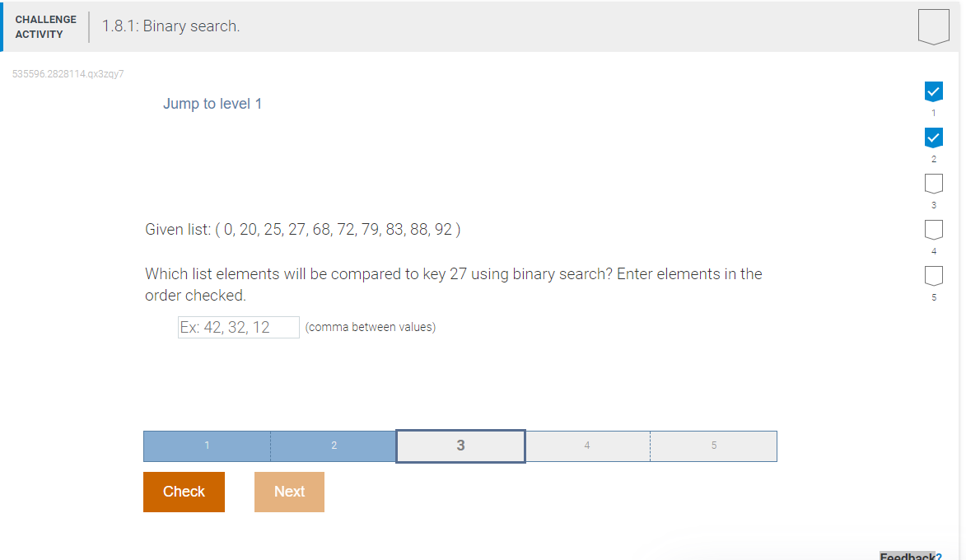Viewport: 966px width, 560px height.
Task: Select level 5 segment of the progress bar
Action: (713, 446)
